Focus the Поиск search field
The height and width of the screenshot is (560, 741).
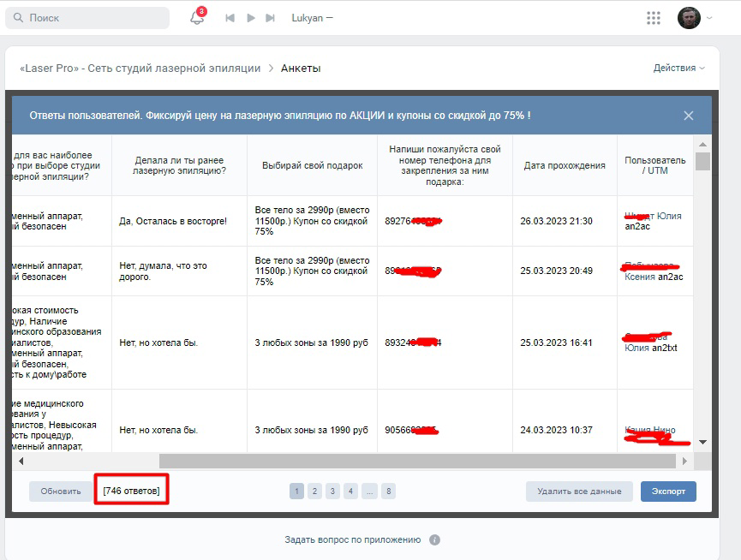tap(87, 18)
